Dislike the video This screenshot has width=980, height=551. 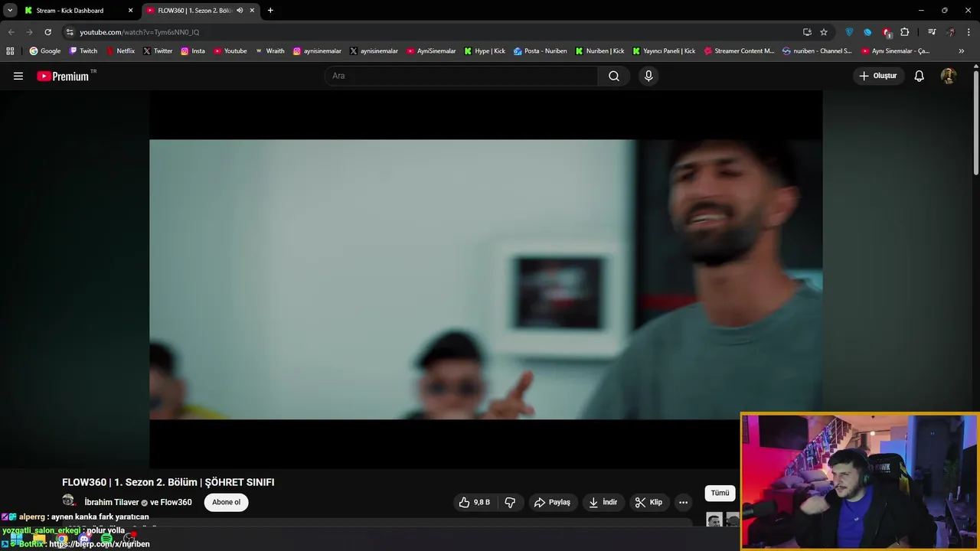pyautogui.click(x=510, y=502)
